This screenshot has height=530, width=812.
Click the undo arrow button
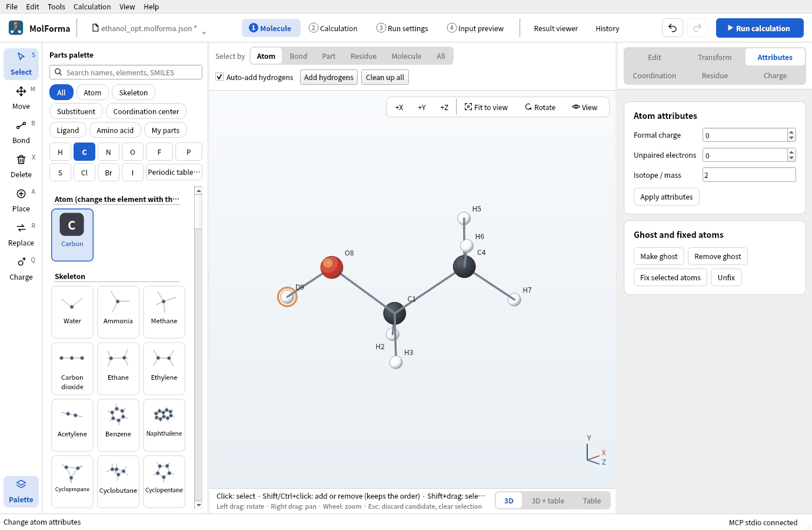point(673,28)
